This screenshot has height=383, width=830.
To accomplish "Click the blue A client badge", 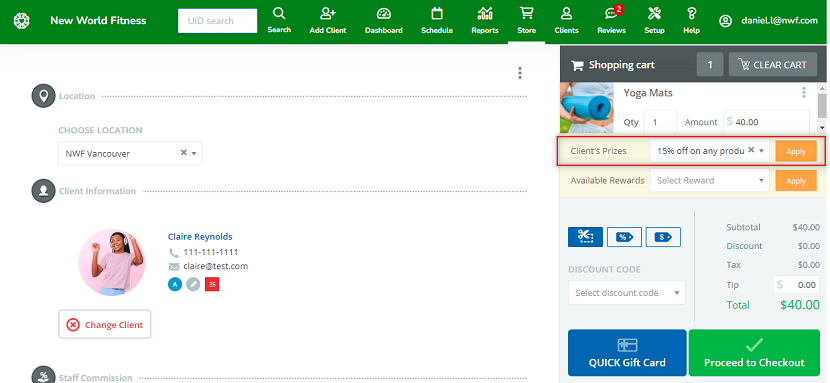I will (x=175, y=285).
